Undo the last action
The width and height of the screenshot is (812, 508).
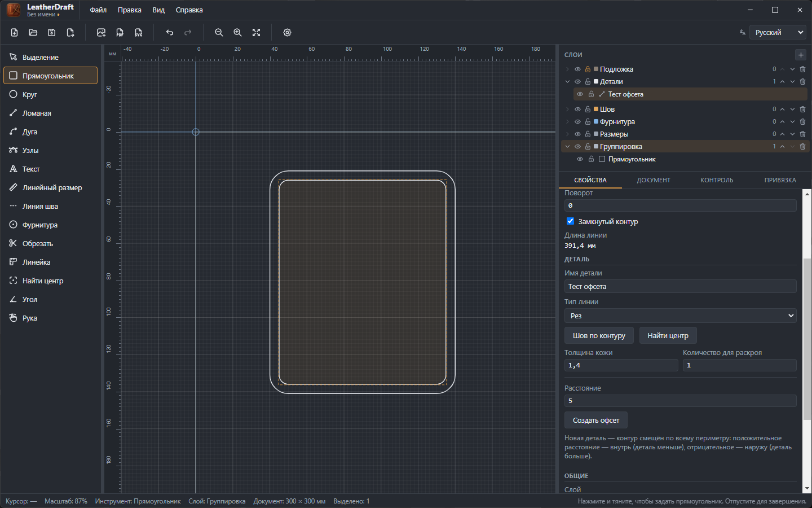click(x=170, y=33)
